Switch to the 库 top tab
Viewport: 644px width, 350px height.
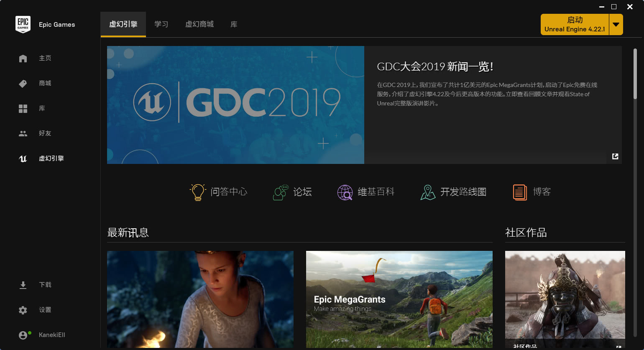[x=234, y=24]
